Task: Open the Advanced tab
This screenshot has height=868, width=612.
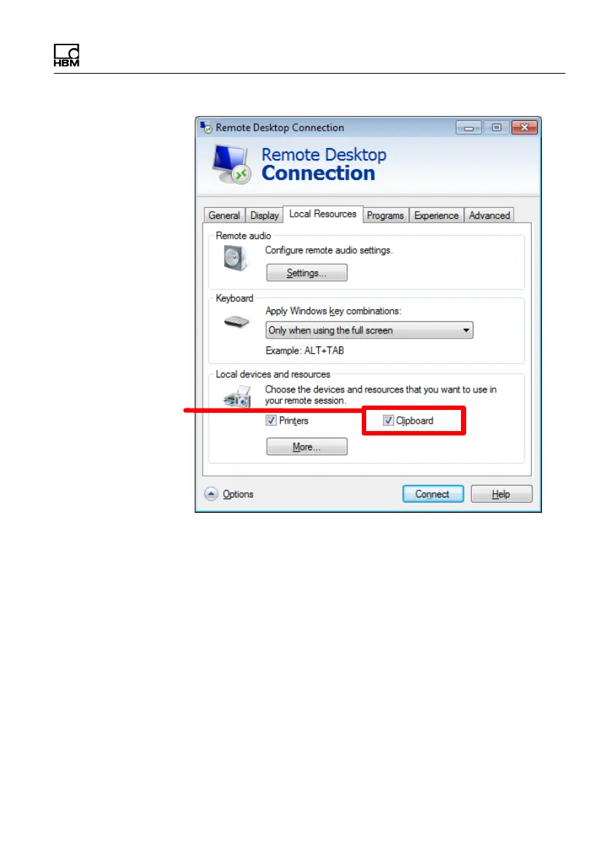Action: tap(489, 215)
